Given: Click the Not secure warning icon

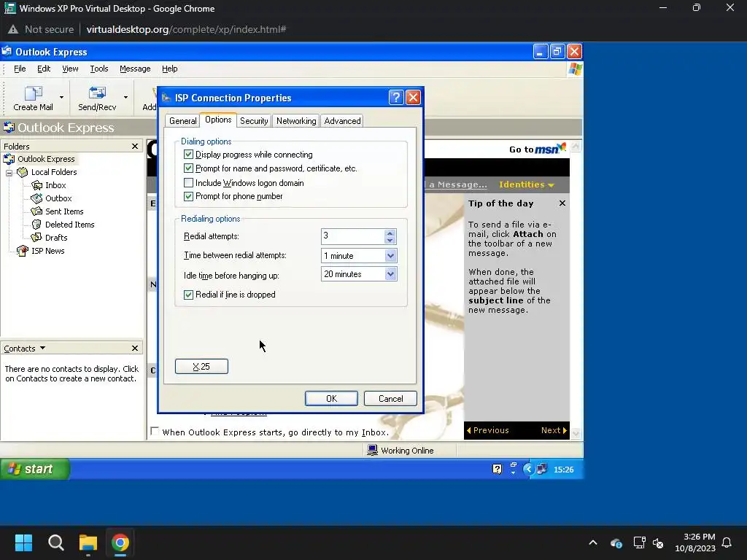Looking at the screenshot, I should 13,29.
